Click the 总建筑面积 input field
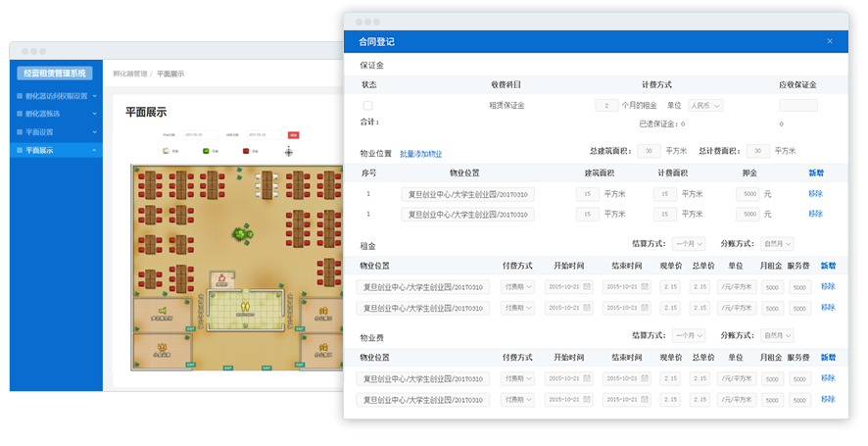Image resolution: width=868 pixels, height=446 pixels. [649, 151]
